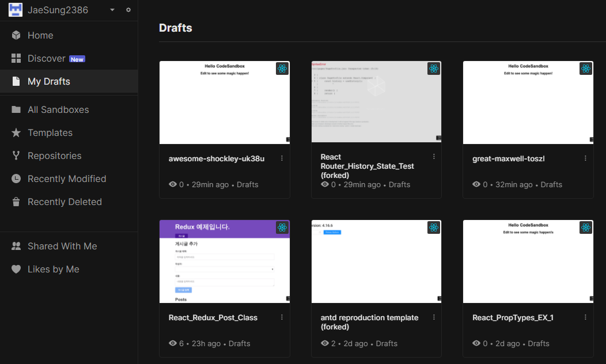This screenshot has height=364, width=606.
Task: Click the Recently Modified clock icon
Action: pyautogui.click(x=16, y=179)
